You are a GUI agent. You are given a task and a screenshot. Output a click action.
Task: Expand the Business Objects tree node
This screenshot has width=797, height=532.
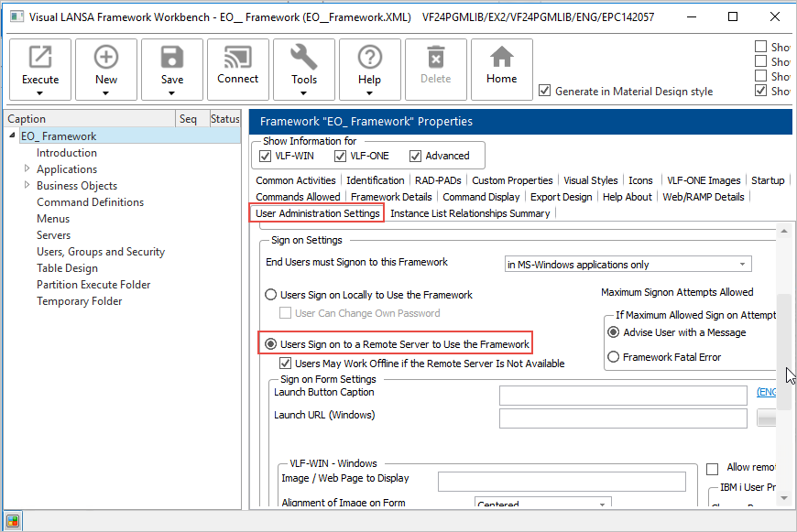(27, 185)
